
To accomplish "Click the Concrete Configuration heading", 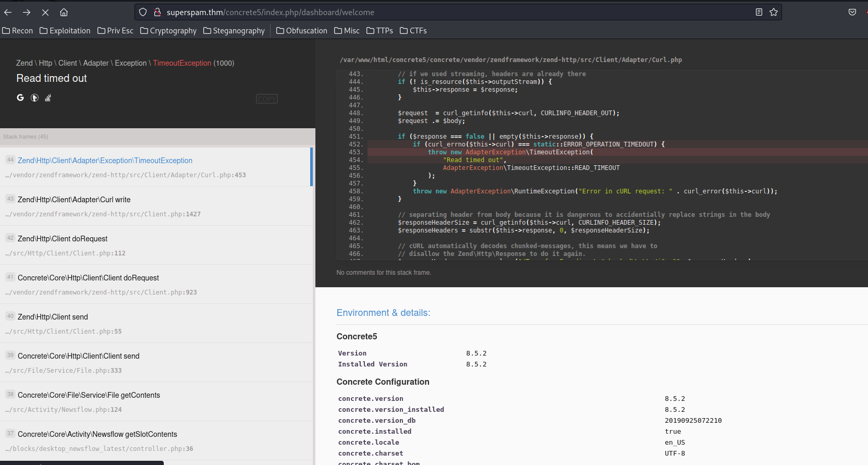I will click(383, 382).
